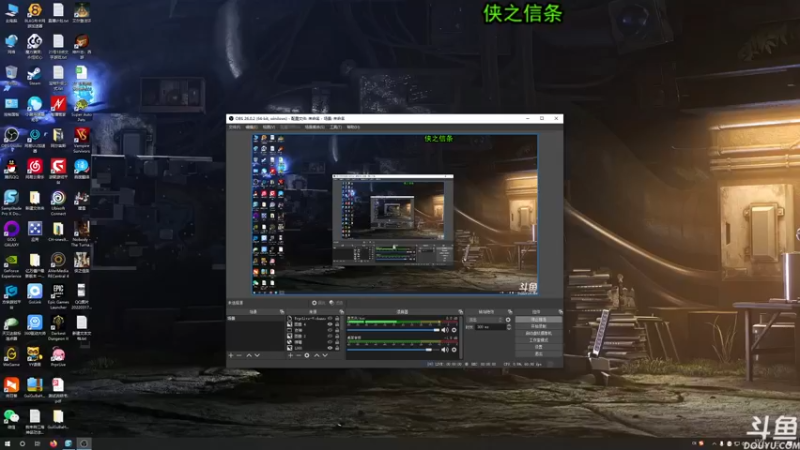The height and width of the screenshot is (450, 800).
Task: Open the Tools menu in OBS
Action: pyautogui.click(x=336, y=127)
